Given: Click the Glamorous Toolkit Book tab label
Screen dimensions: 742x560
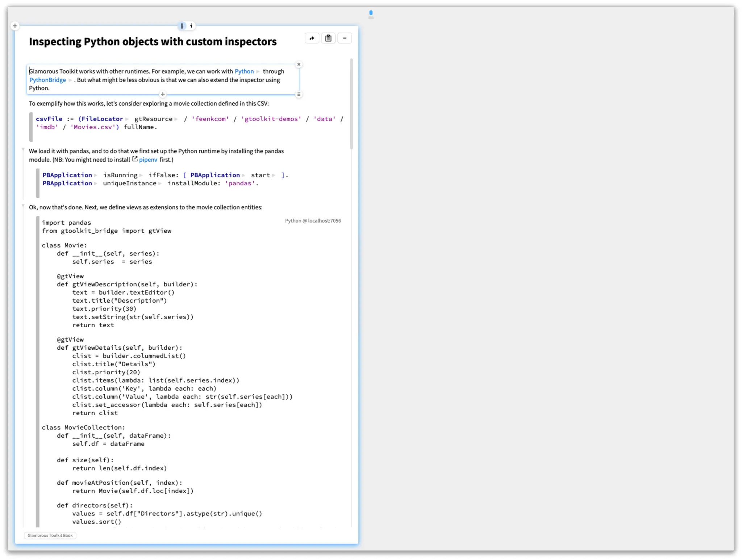Looking at the screenshot, I should 50,535.
